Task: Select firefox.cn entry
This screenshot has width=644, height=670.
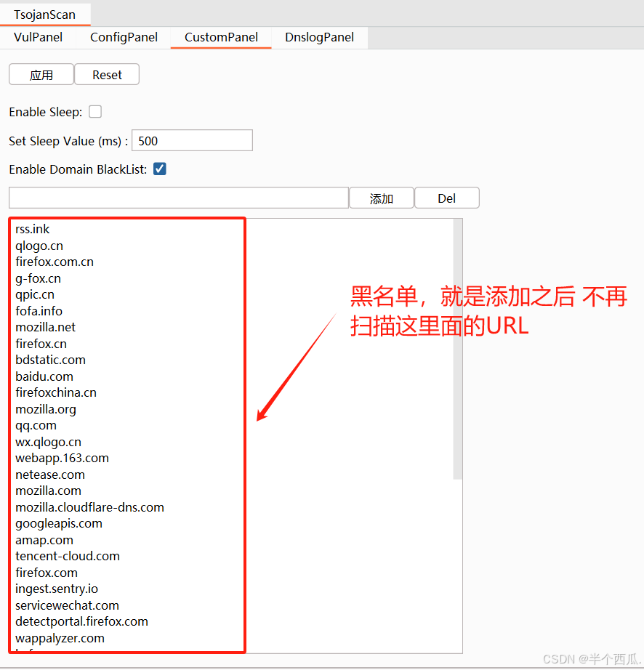Action: click(41, 344)
